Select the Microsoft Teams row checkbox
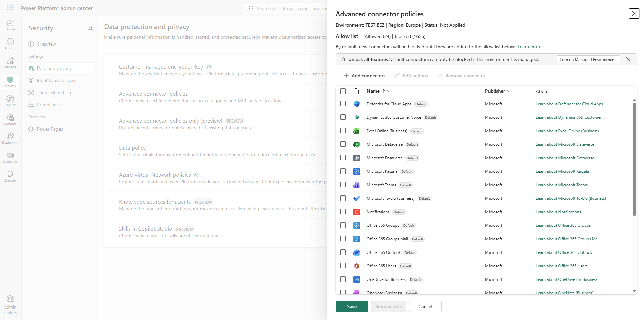 click(343, 185)
